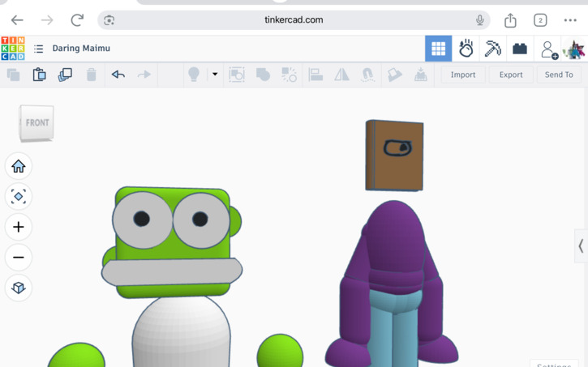
Task: Tap the microphone voice search icon
Action: pos(479,19)
